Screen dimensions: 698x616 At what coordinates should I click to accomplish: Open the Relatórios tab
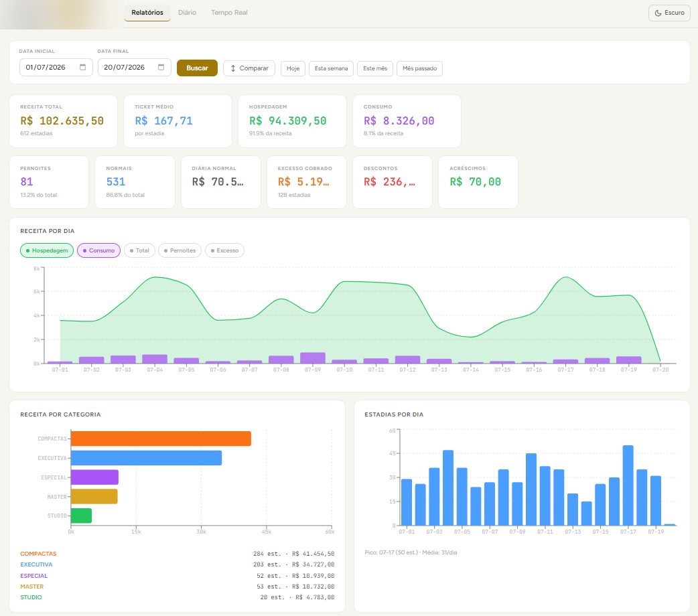147,13
